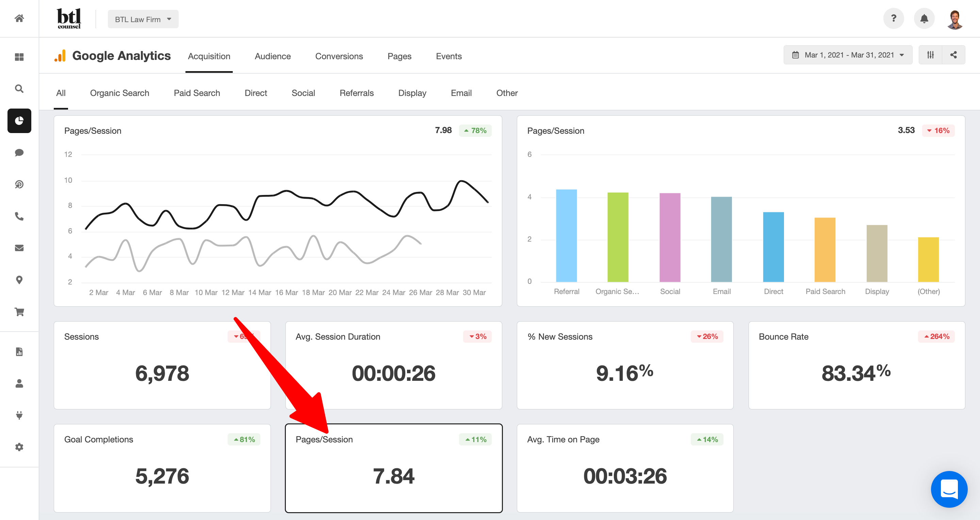Click the 16% decrease badge

click(938, 130)
